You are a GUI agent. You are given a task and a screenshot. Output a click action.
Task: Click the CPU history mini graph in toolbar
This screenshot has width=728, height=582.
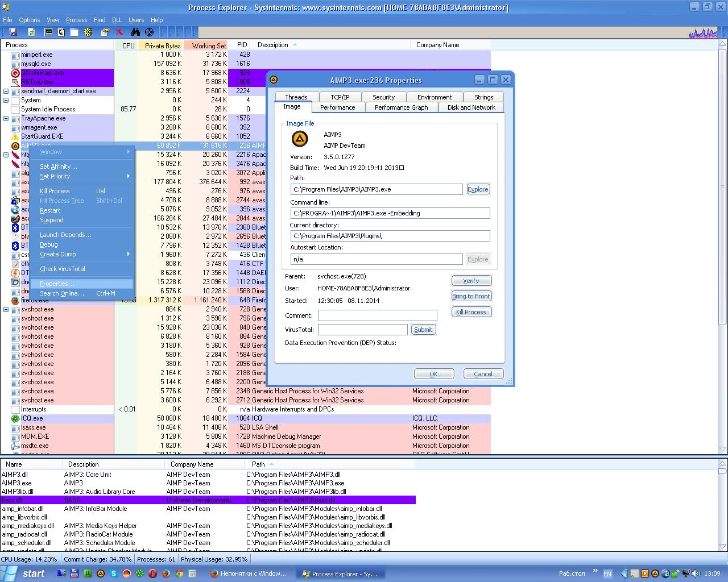703,33
